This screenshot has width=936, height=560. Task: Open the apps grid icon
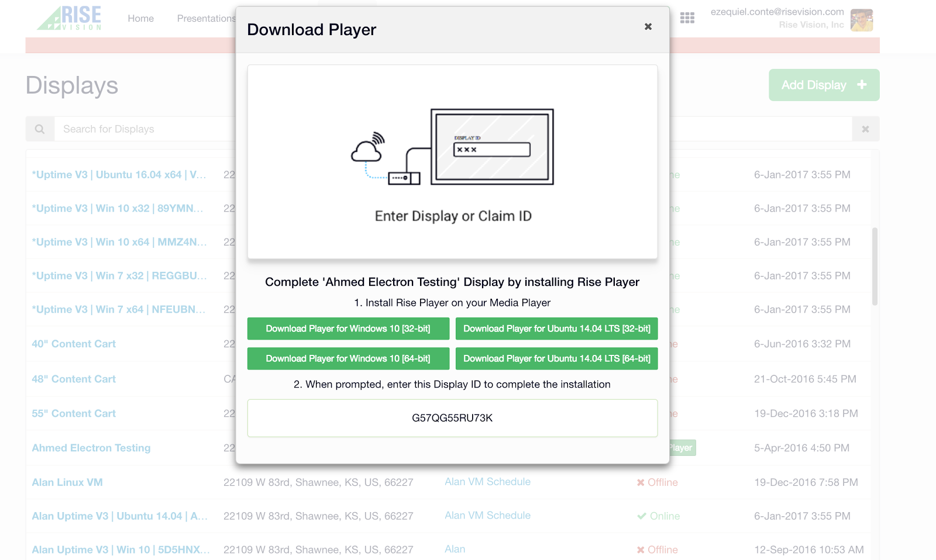pyautogui.click(x=687, y=18)
